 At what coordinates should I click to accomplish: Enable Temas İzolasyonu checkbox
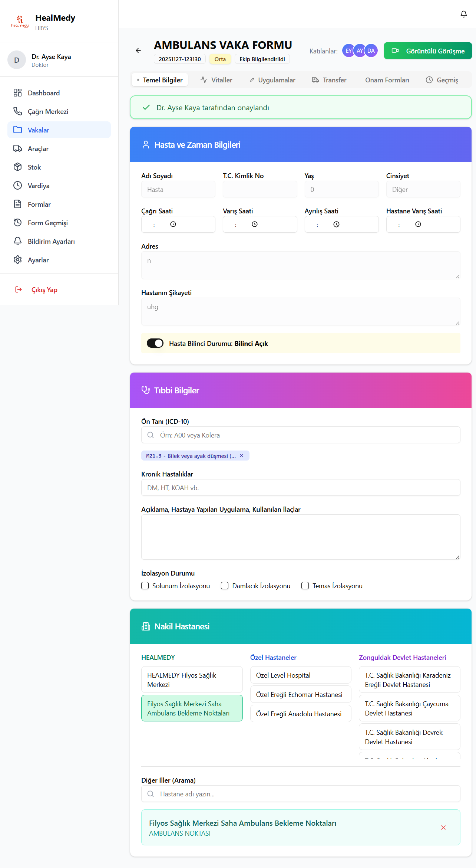coord(305,586)
